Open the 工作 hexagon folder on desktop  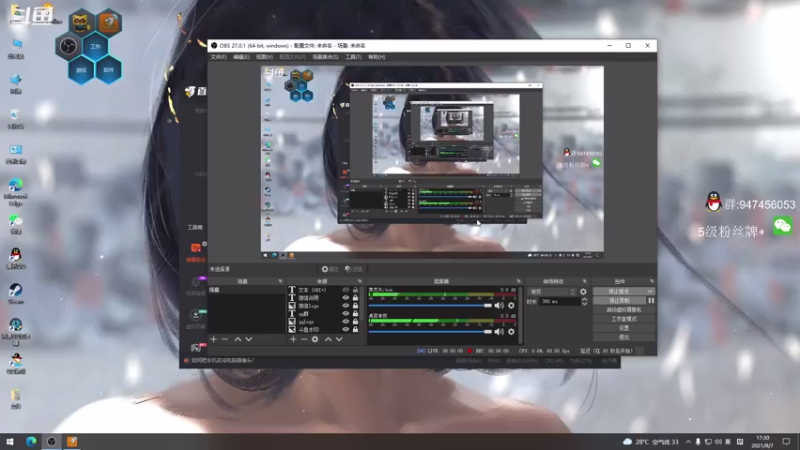point(95,46)
